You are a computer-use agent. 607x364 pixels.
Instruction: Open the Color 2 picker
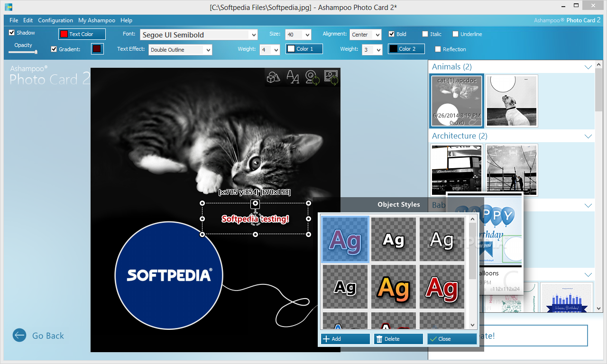click(406, 49)
